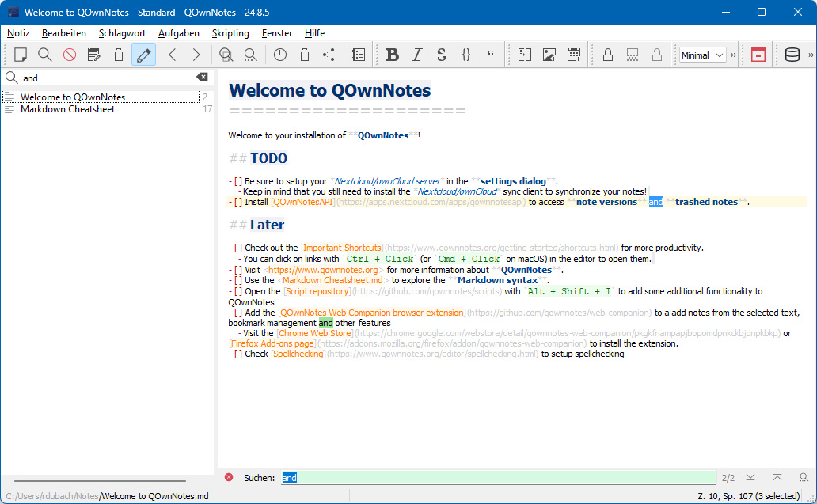Click the Spellchecking link

pos(298,354)
